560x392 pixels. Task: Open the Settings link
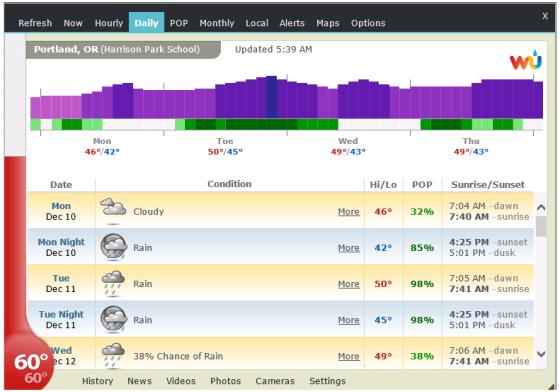click(327, 381)
